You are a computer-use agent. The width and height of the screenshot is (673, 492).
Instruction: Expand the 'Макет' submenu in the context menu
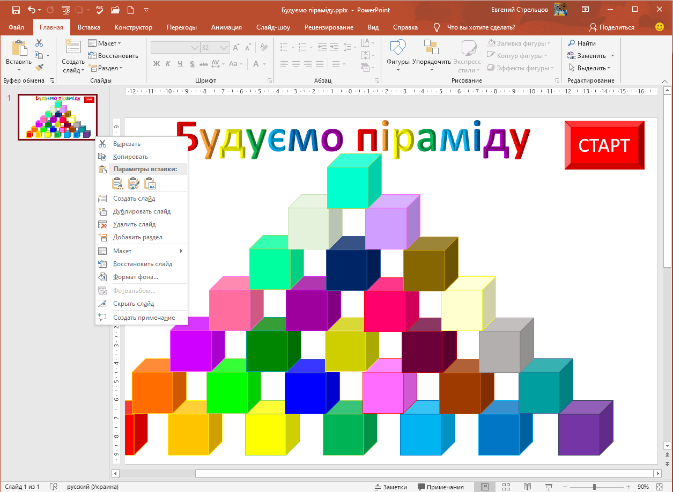142,250
